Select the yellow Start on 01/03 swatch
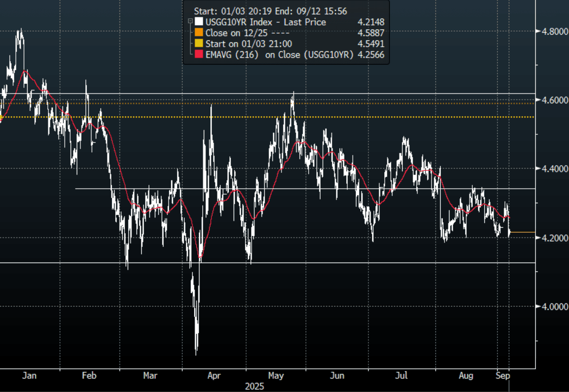 coord(198,44)
